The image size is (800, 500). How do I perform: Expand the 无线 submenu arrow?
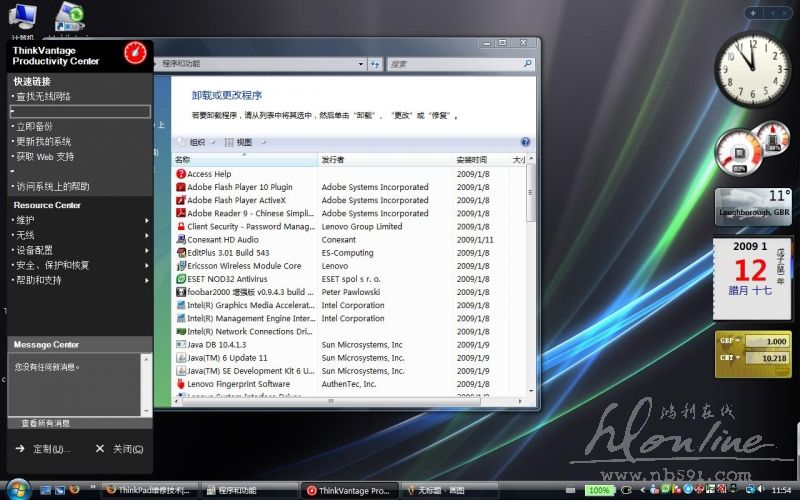pos(146,235)
